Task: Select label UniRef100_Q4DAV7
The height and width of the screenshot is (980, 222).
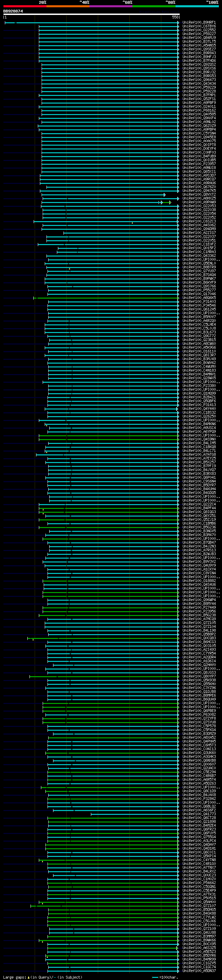Action: click(x=199, y=844)
